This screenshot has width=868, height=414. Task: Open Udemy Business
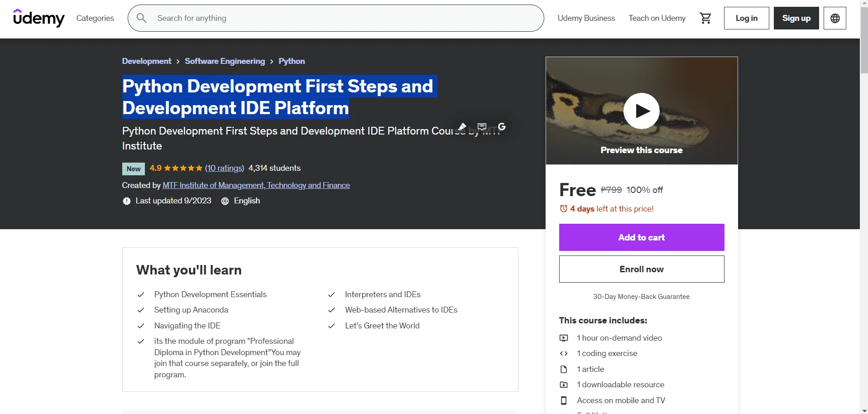[x=586, y=18]
